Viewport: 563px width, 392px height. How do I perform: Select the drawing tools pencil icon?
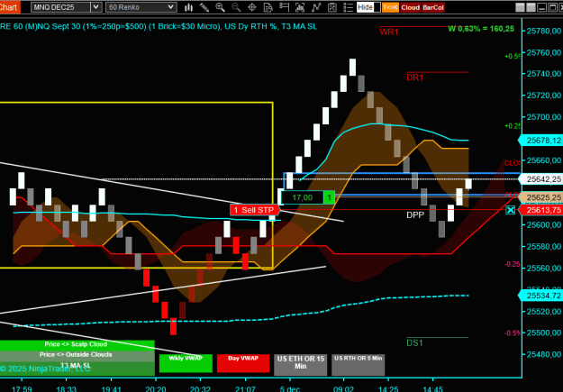tap(204, 7)
